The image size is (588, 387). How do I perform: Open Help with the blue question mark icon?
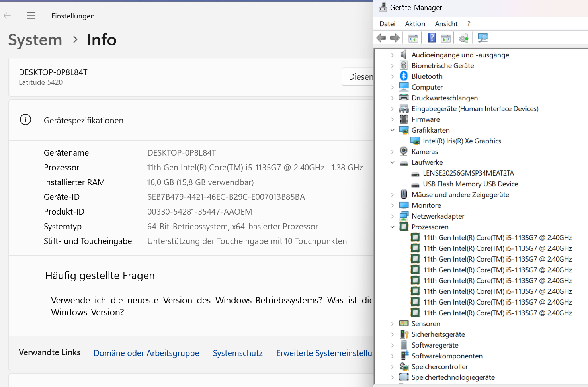click(432, 38)
